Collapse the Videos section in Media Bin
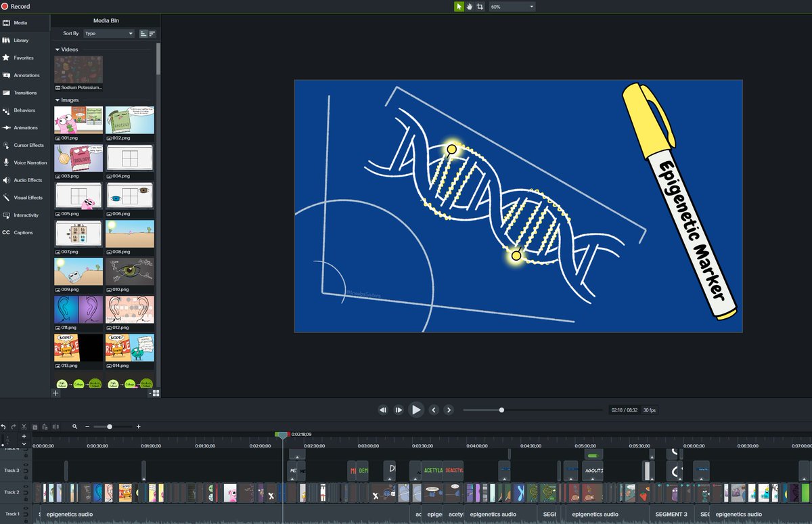Viewport: 812px width, 524px height. point(56,49)
